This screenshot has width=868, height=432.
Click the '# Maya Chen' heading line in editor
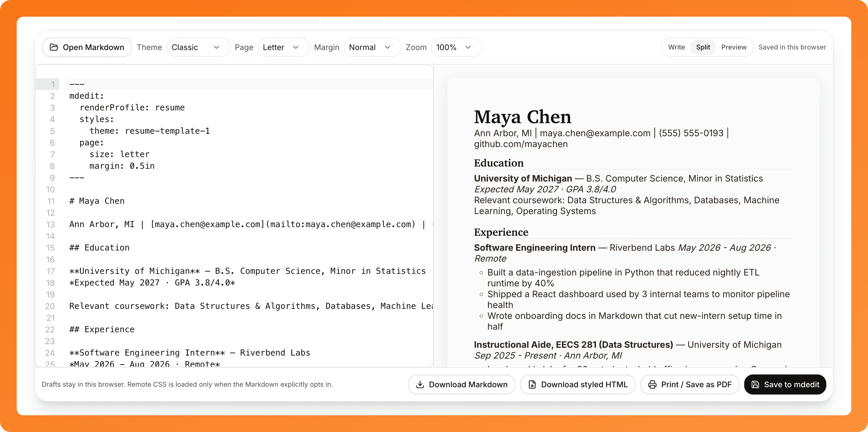97,201
